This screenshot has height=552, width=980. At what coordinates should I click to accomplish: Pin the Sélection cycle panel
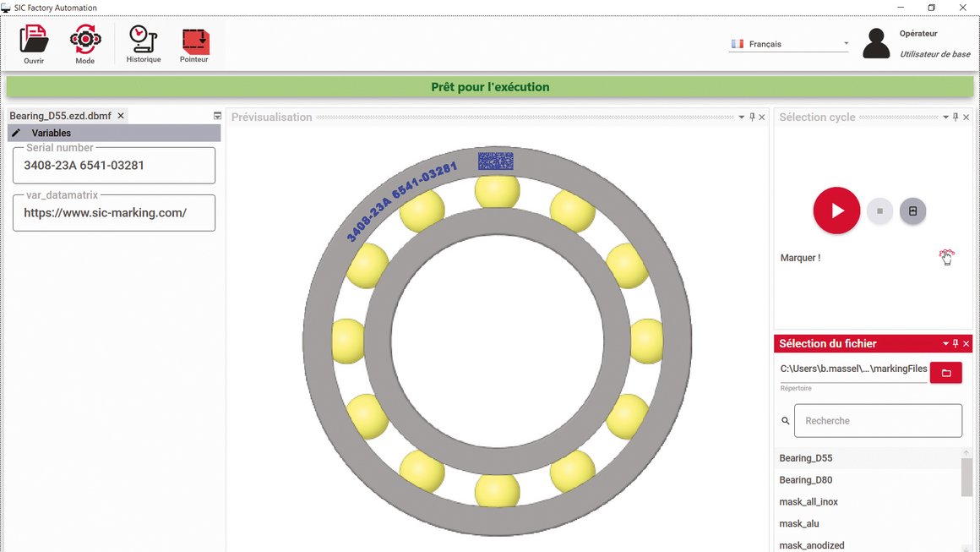pos(955,117)
